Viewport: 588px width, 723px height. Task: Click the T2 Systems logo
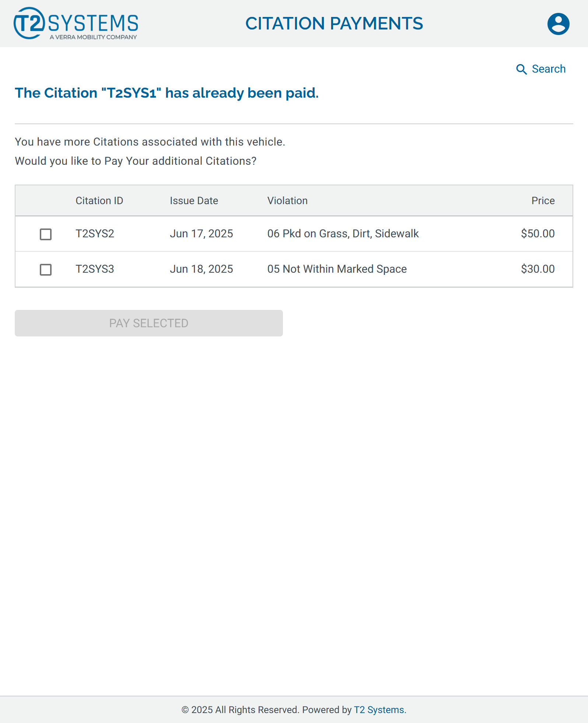[76, 23]
